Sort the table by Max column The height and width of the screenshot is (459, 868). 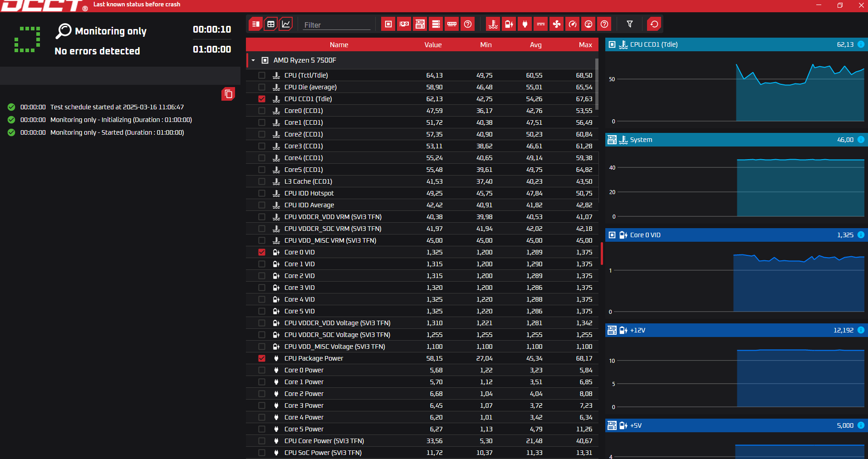tap(585, 45)
